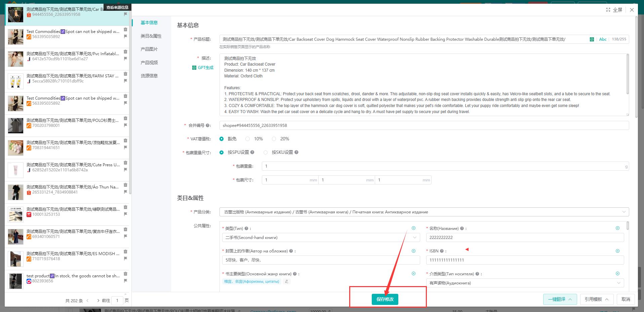Click plus icon beside ISBN attribute
644x312 pixels.
[617, 251]
